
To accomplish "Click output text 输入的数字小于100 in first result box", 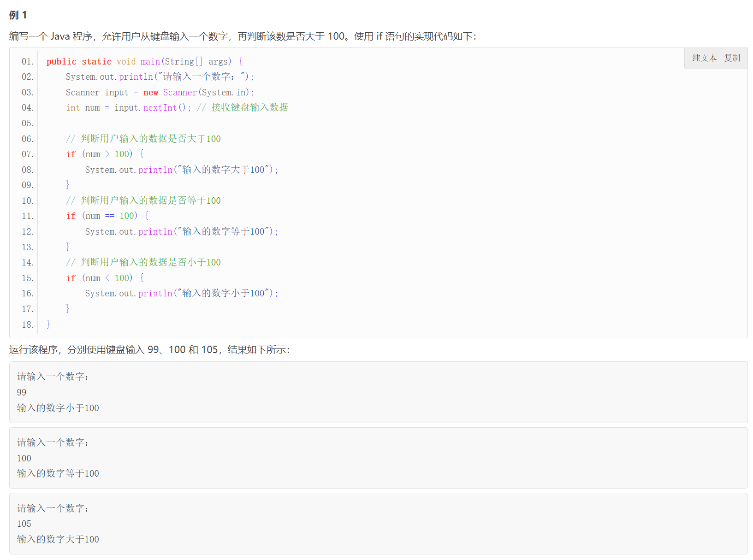I will pyautogui.click(x=58, y=408).
